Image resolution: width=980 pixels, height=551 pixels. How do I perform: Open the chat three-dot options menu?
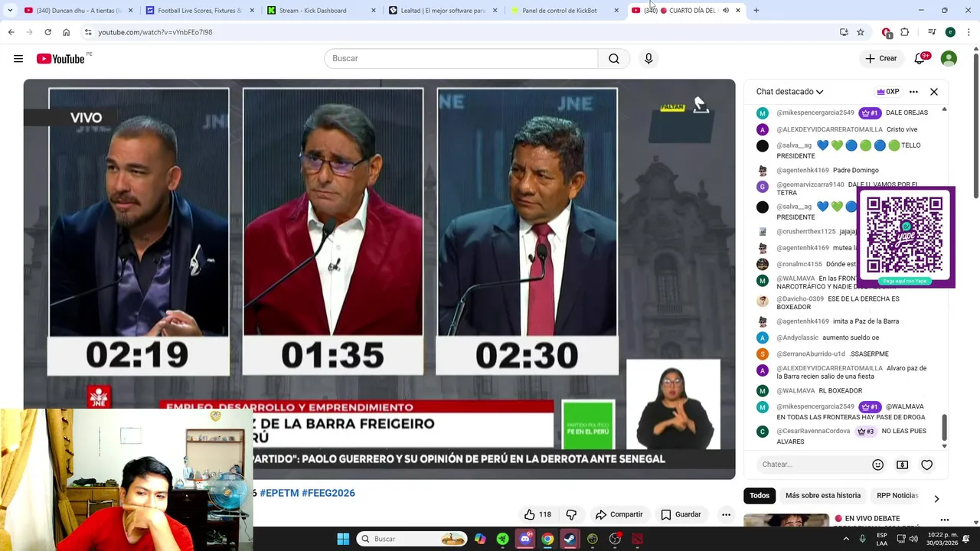pos(913,92)
